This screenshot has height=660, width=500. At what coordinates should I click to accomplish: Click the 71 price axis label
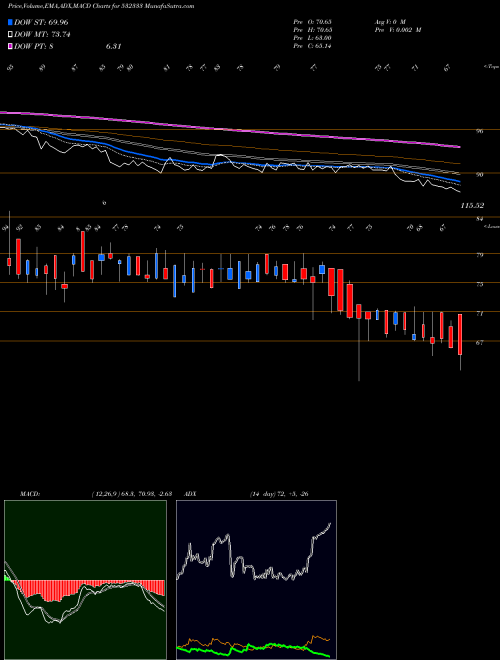(480, 313)
